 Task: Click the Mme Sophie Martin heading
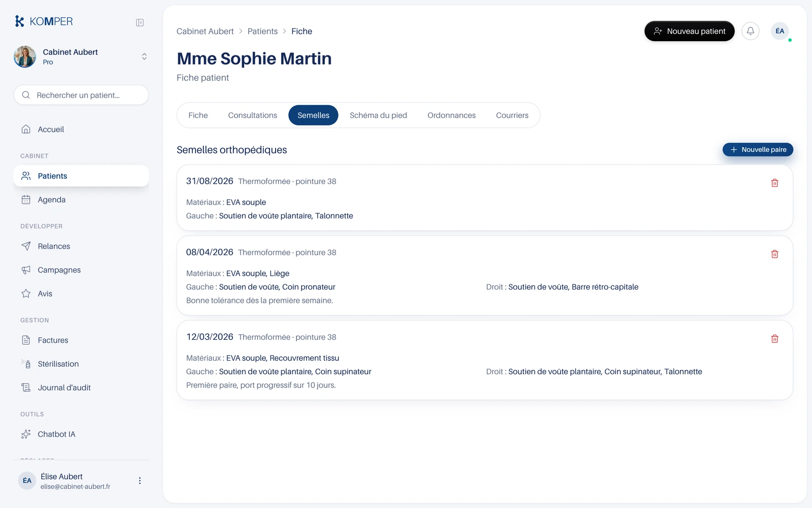coord(254,58)
